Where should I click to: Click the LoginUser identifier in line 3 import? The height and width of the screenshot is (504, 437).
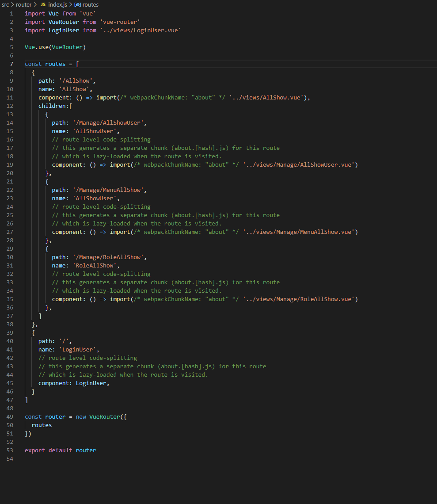pyautogui.click(x=64, y=30)
